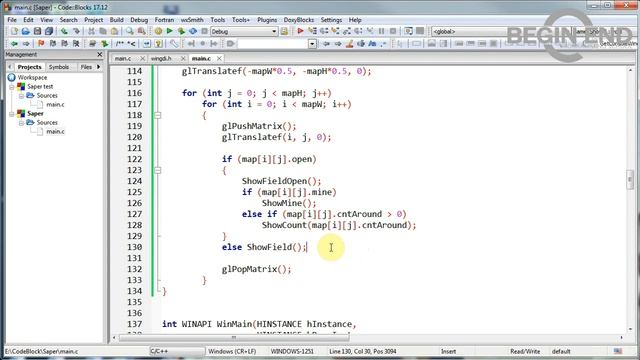Screen dimensions: 640x360
Task: Click the Undo icon
Action: tap(64, 31)
